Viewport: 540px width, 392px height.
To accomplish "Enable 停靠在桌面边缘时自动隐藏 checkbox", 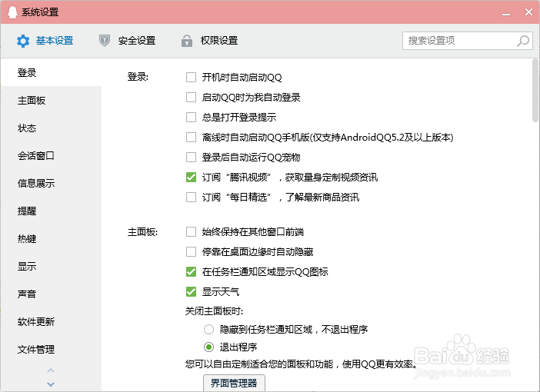I will click(191, 252).
